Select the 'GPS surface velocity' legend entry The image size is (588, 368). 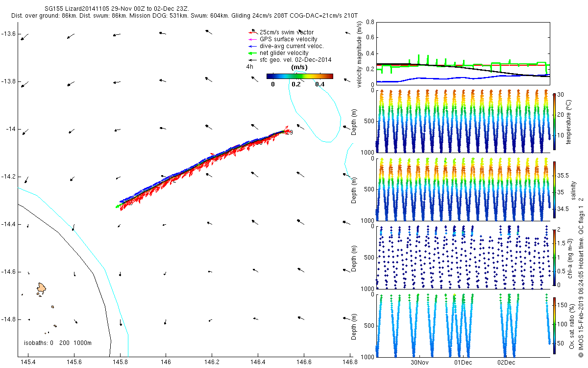pyautogui.click(x=288, y=39)
